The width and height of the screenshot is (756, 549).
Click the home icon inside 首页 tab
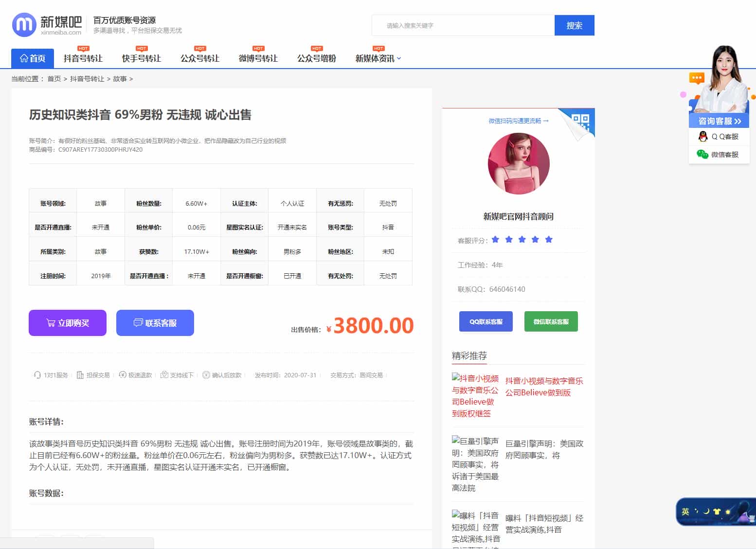pyautogui.click(x=25, y=58)
